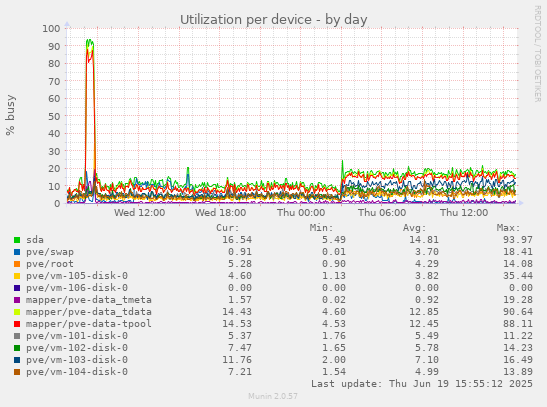The width and height of the screenshot is (547, 407).
Task: Click the 100 y-axis tick label
Action: 51,29
